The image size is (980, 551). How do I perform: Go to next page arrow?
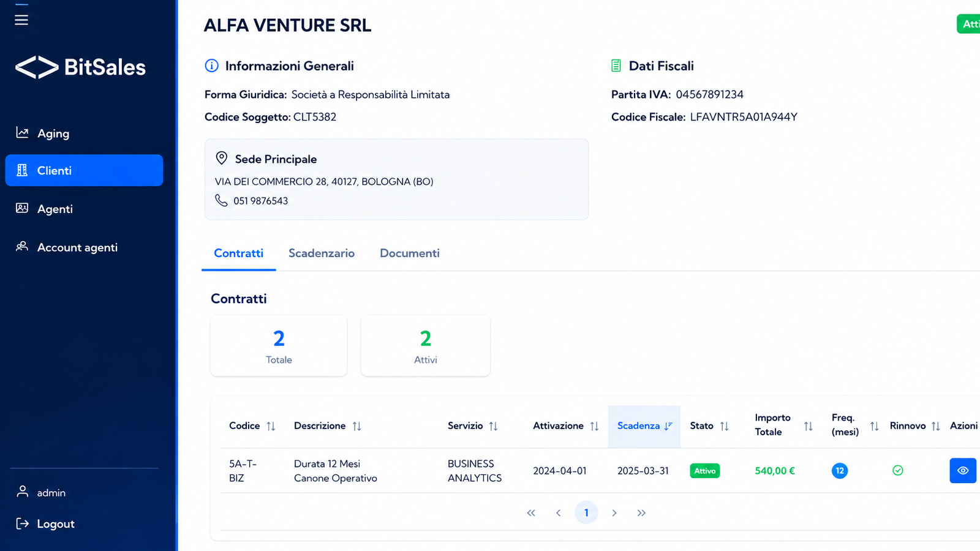pos(614,513)
